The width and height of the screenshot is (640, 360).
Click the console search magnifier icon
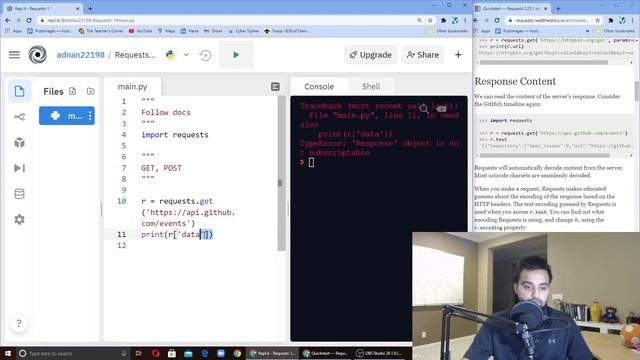pyautogui.click(x=424, y=109)
